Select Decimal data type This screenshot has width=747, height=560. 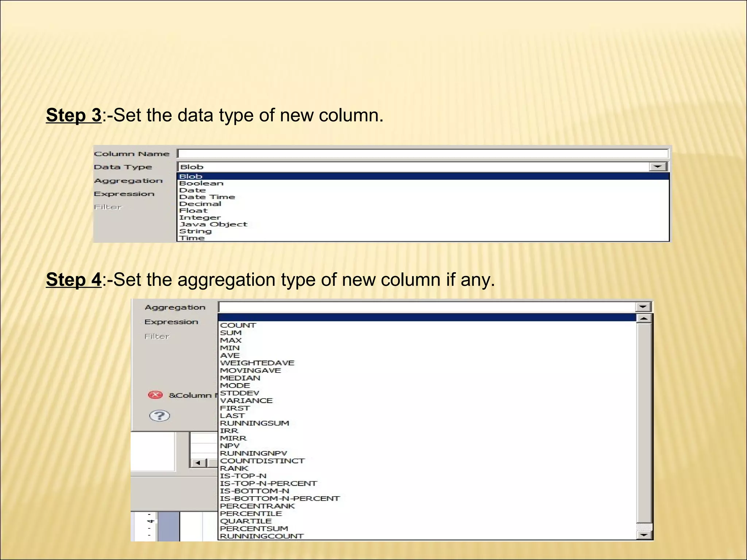(x=423, y=204)
